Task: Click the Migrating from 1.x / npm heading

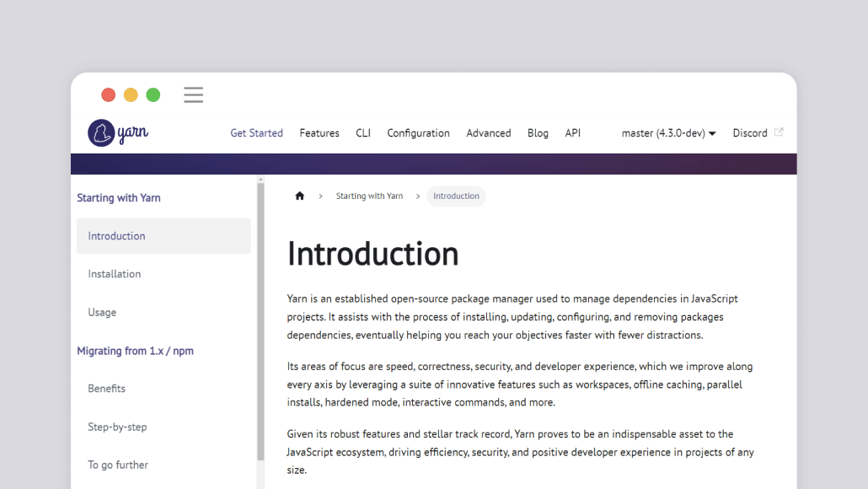Action: coord(135,351)
